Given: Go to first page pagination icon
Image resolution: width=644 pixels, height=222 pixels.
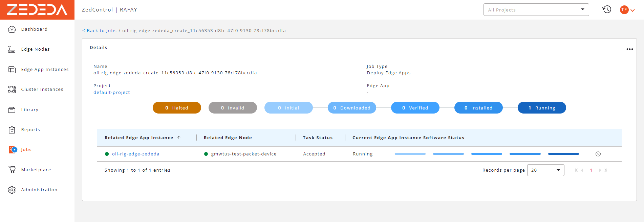Looking at the screenshot, I should click(576, 170).
